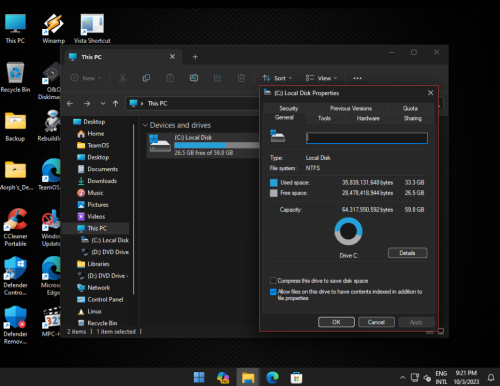Click the Rename icon in Explorer toolbar
This screenshot has height=386, width=500.
pyautogui.click(x=194, y=78)
